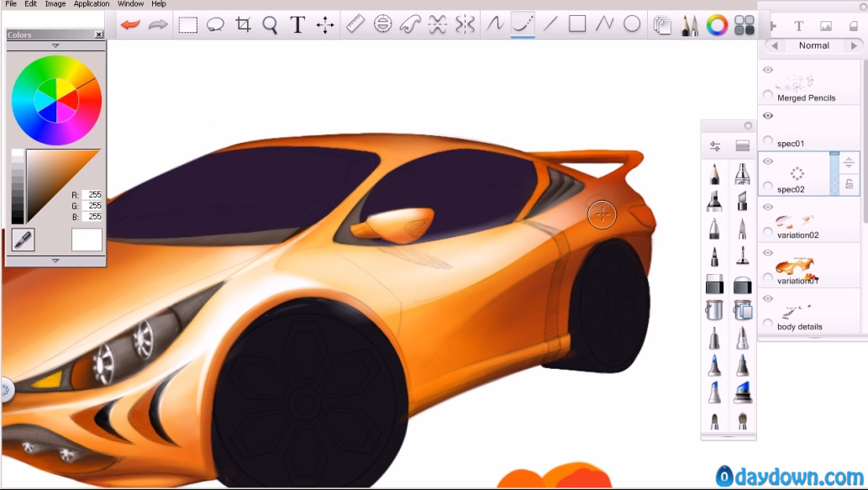Open the Normal blend mode selector
Screen dimensions: 868x490
pyautogui.click(x=813, y=45)
